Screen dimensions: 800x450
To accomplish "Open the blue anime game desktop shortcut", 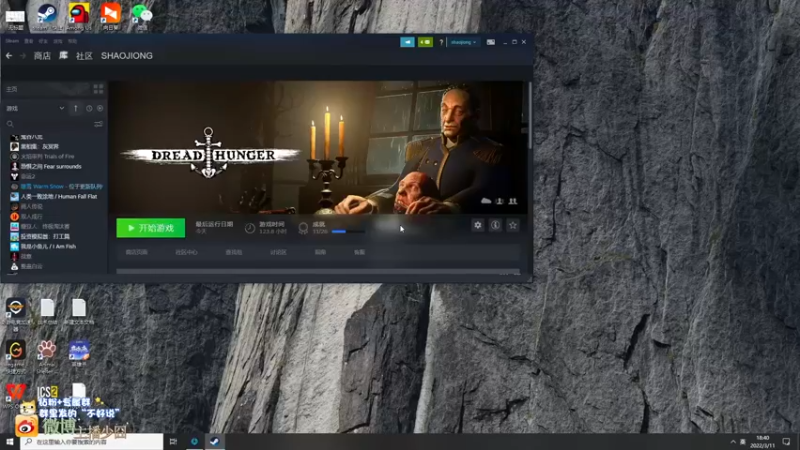I will tap(79, 353).
